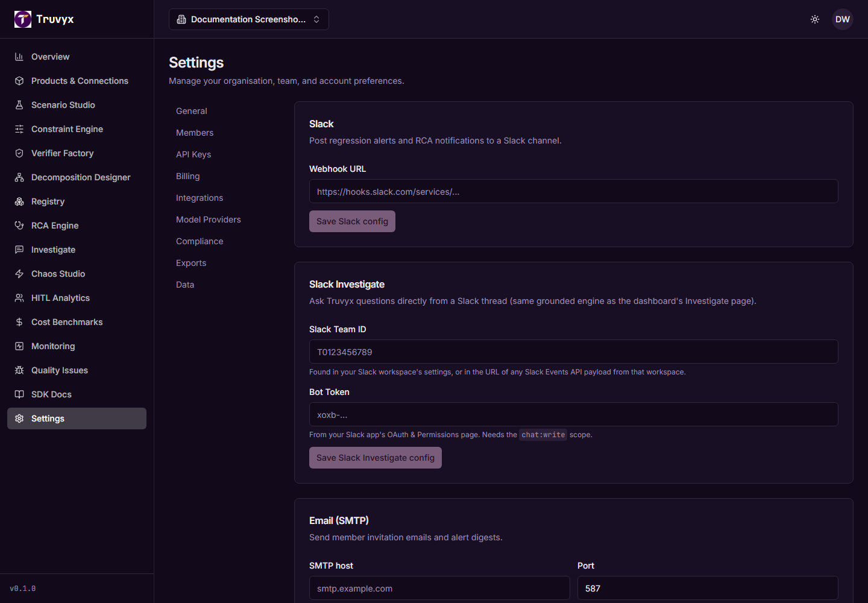Open the General settings tab
The height and width of the screenshot is (603, 868).
click(x=192, y=111)
